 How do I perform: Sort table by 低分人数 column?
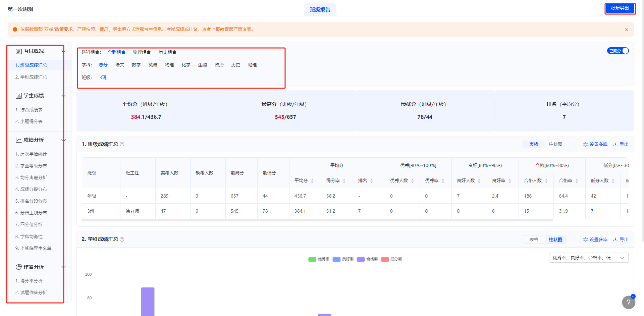tap(613, 181)
